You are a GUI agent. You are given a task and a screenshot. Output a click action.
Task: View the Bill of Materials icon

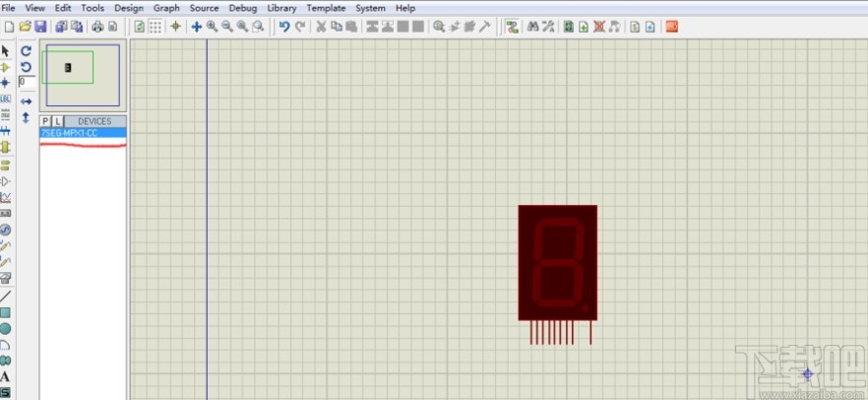[635, 27]
